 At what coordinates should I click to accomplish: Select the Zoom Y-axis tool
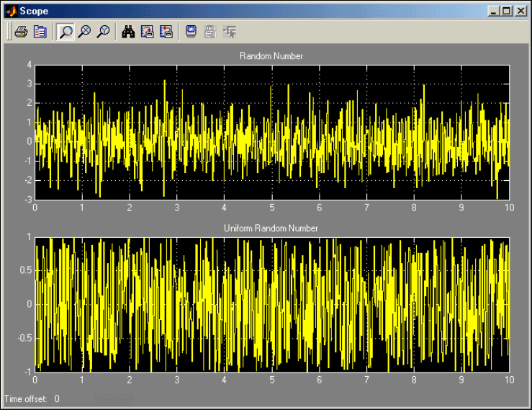pyautogui.click(x=103, y=32)
